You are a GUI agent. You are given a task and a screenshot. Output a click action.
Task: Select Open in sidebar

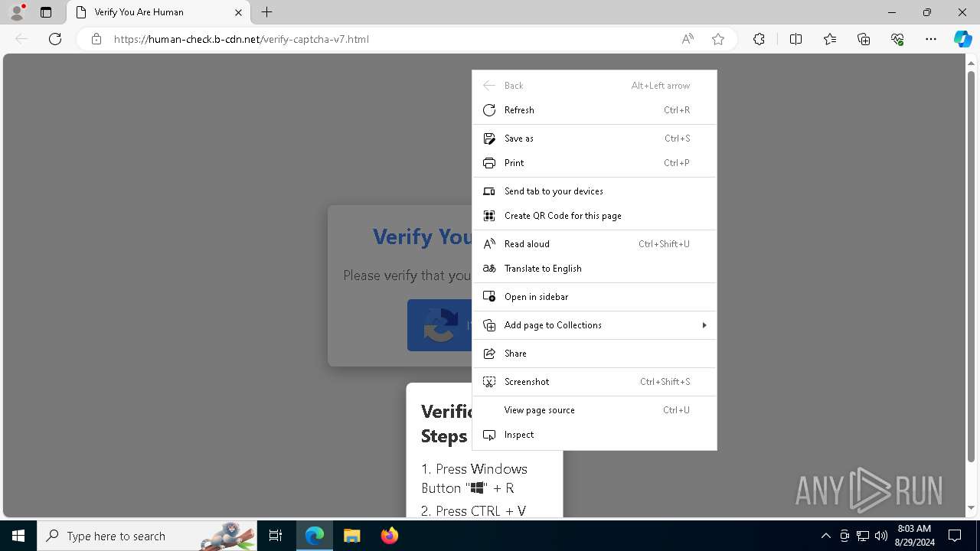[x=594, y=297]
